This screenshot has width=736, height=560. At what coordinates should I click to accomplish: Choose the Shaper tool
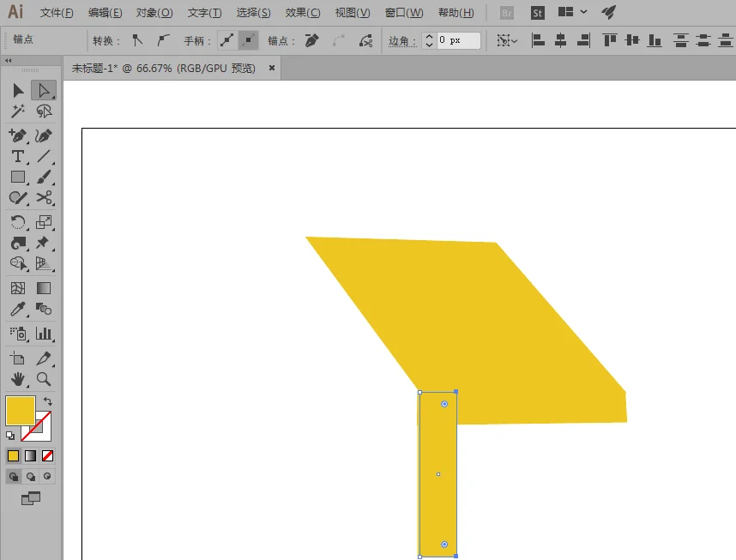[18, 197]
